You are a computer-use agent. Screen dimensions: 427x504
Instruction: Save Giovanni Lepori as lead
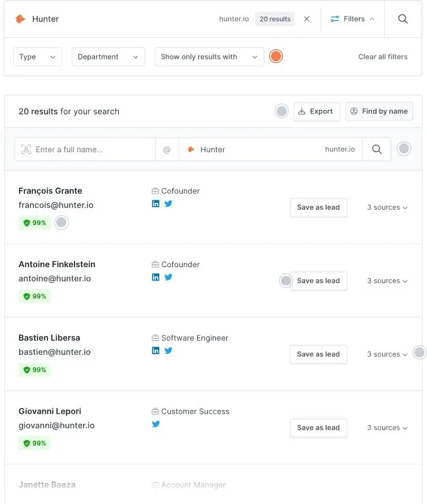click(318, 428)
